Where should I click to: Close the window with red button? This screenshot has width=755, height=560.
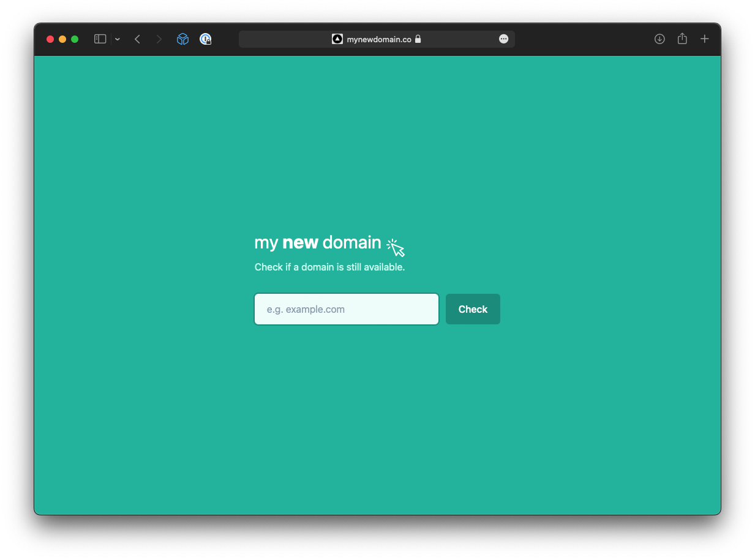pyautogui.click(x=50, y=39)
